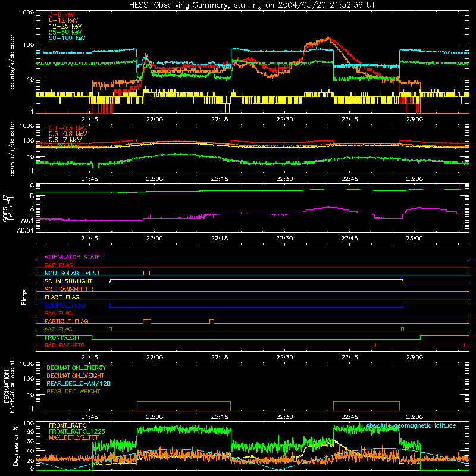Select the counts/s/detector axis title of MeV panel
The height and width of the screenshot is (476, 476).
[12, 148]
